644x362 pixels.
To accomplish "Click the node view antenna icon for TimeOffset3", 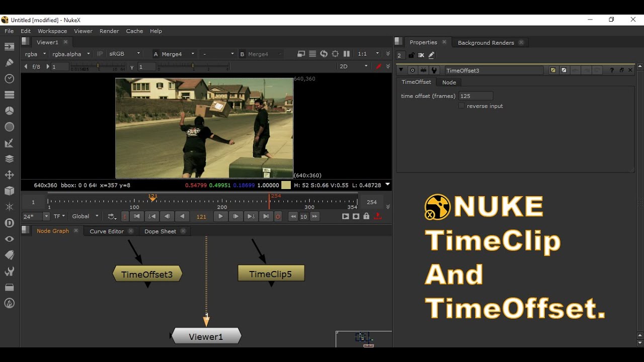I will pyautogui.click(x=424, y=70).
